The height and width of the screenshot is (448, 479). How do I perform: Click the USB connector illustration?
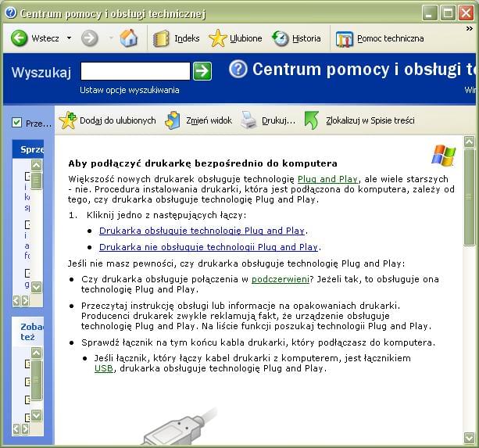(181, 427)
